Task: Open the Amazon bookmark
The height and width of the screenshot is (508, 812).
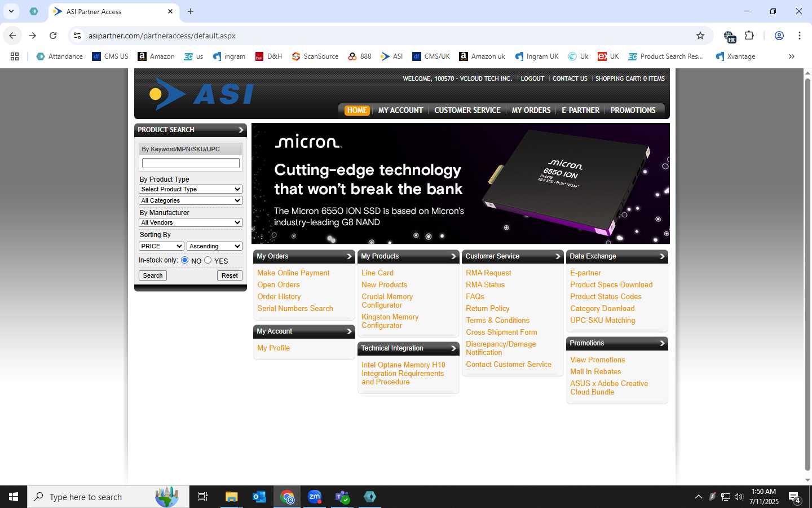Action: click(156, 56)
